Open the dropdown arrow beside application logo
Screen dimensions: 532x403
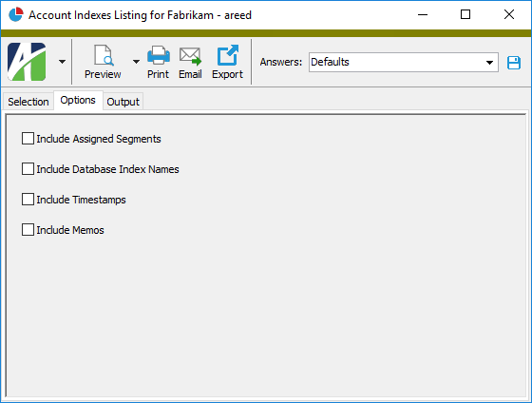click(62, 62)
